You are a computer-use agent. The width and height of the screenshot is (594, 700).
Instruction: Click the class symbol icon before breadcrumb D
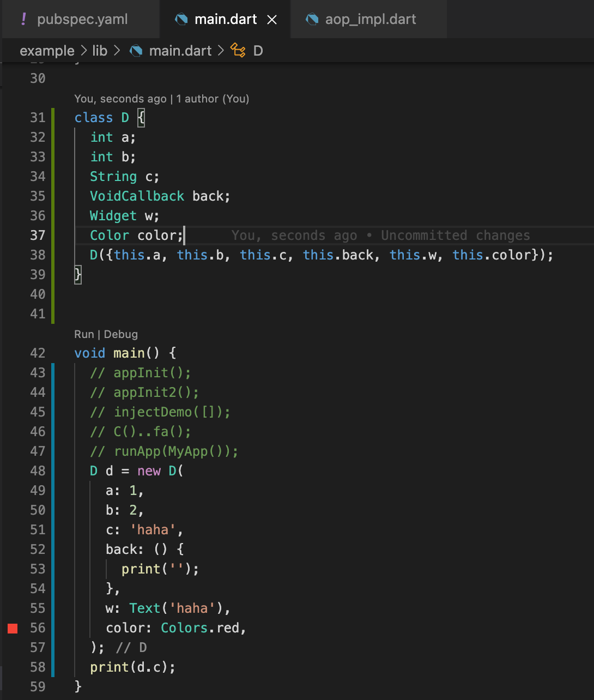pyautogui.click(x=238, y=51)
